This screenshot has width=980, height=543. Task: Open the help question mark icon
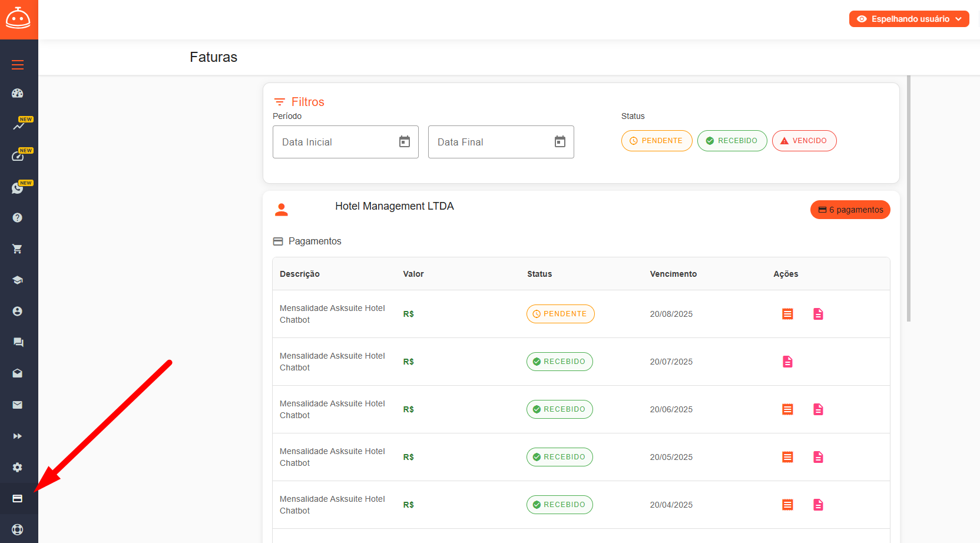[x=18, y=218]
